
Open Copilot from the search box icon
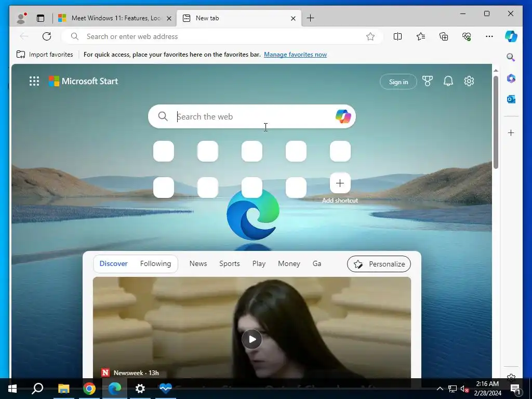pyautogui.click(x=343, y=116)
